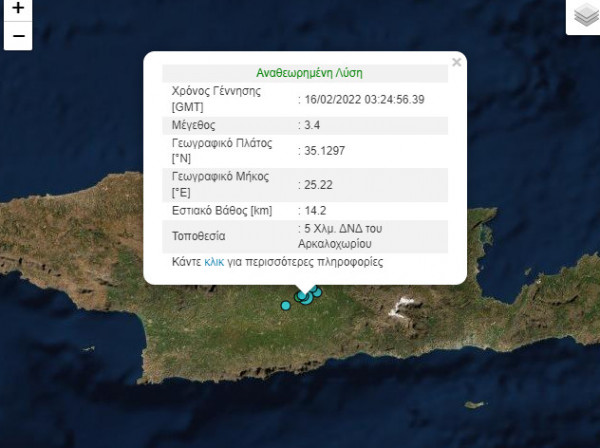Select the isolated earthquake marker left of cluster
This screenshot has width=600, height=448.
(286, 305)
